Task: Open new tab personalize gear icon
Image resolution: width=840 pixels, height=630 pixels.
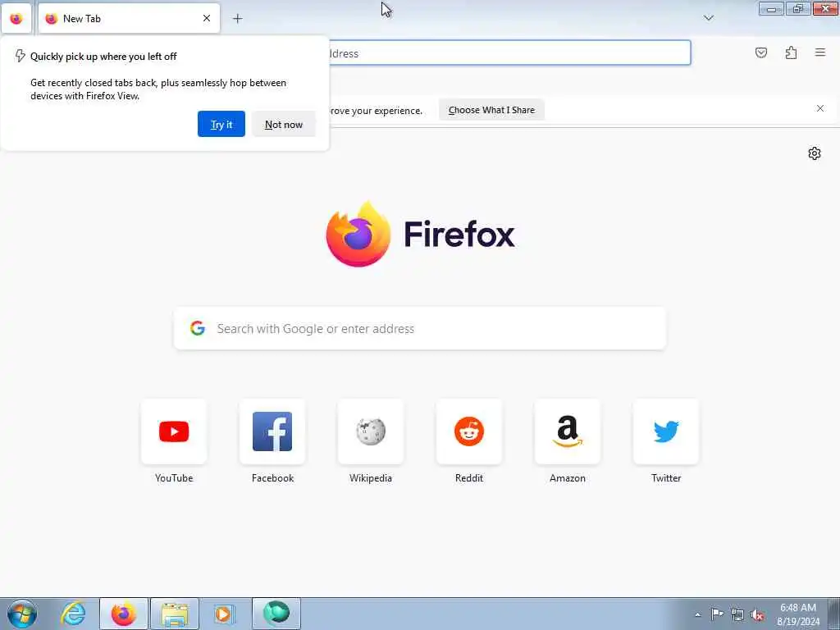Action: [814, 153]
